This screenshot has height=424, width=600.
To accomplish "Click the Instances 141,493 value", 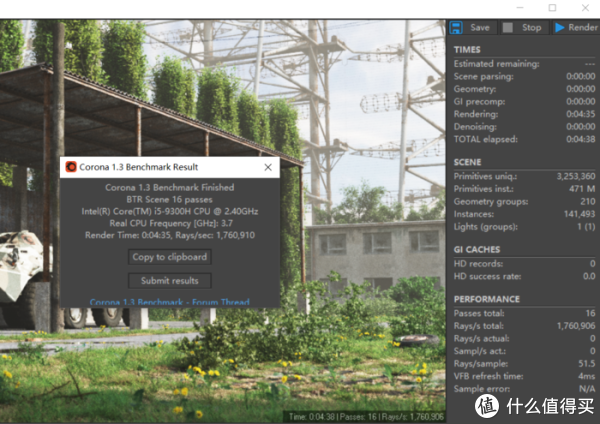I will pos(579,214).
